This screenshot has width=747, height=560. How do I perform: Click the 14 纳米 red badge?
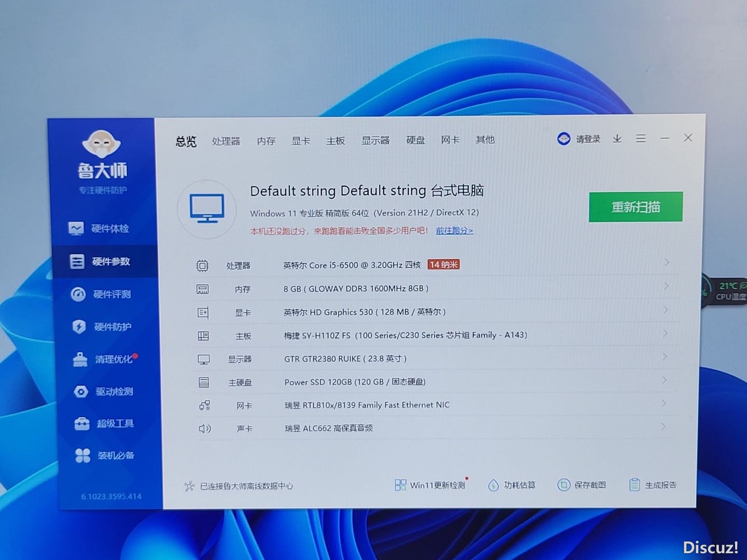(444, 264)
